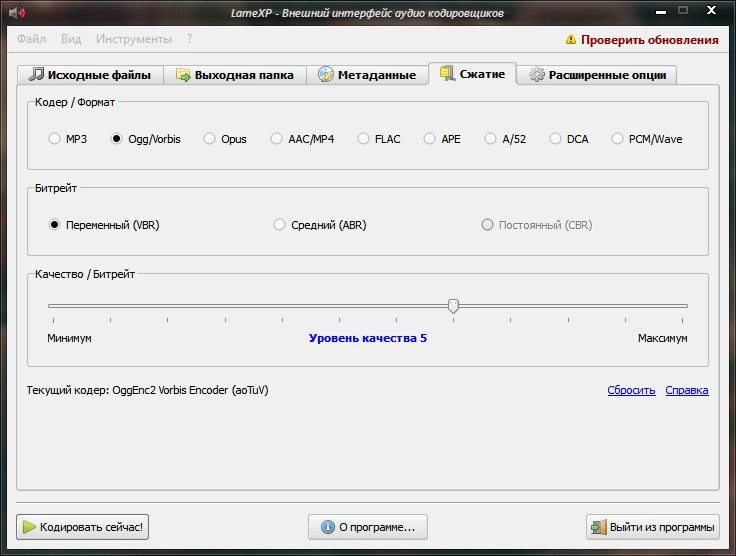Start encoding with Кодировать сейчас button
Screen dimensions: 736x556
click(x=83, y=527)
